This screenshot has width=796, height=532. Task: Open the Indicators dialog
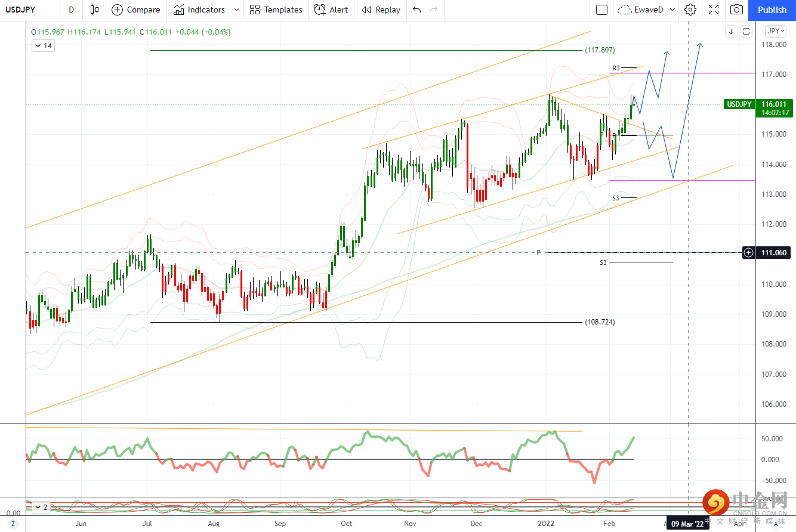tap(199, 10)
